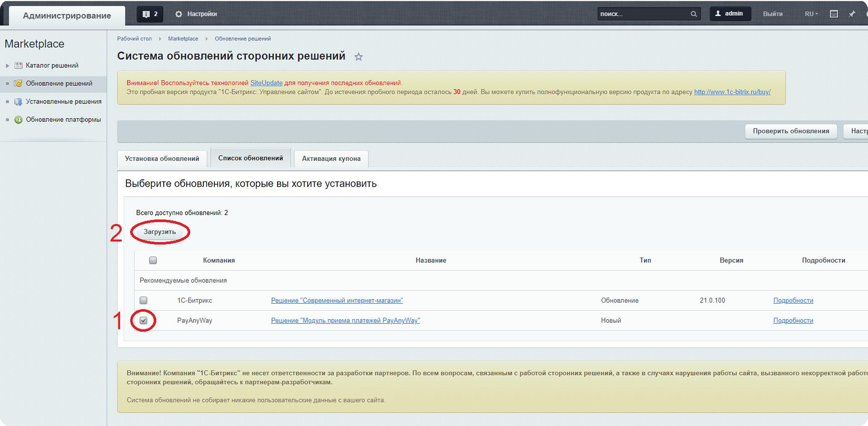Switch to the Установка обновлений tab
Viewport: 868px width, 426px height.
pos(162,159)
